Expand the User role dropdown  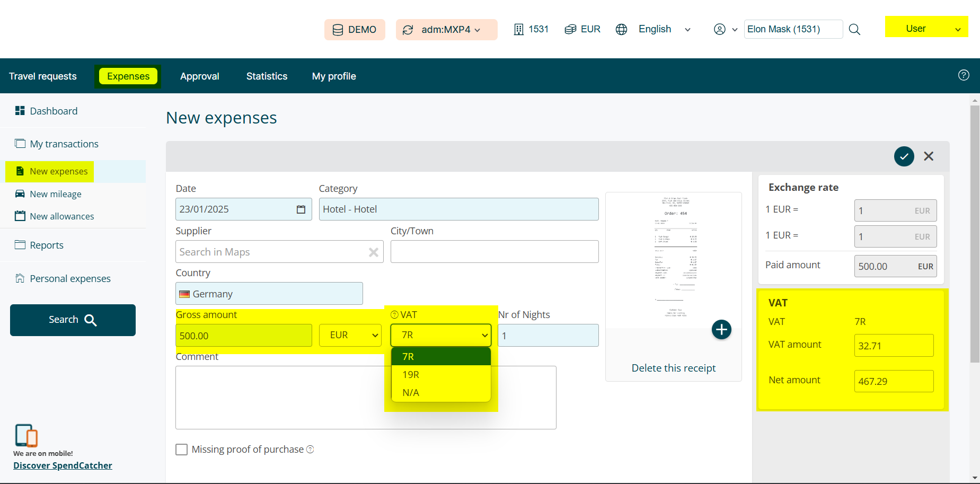pos(926,29)
